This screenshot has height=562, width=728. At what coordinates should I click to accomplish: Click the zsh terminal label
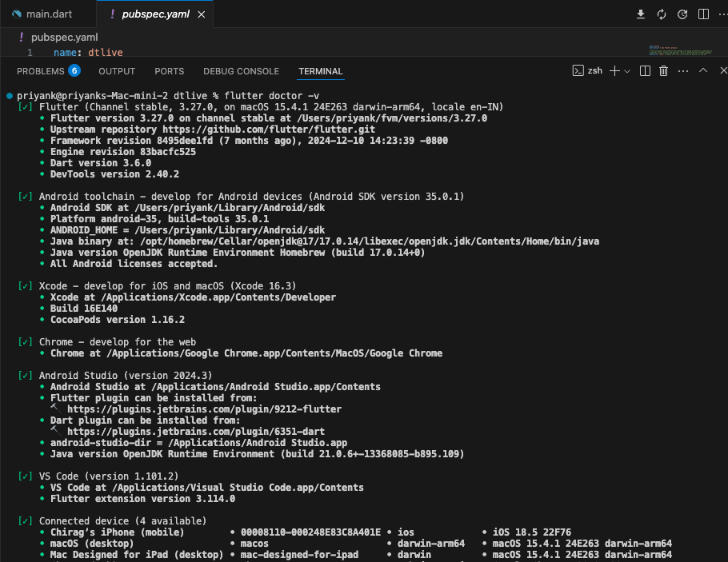click(x=594, y=70)
